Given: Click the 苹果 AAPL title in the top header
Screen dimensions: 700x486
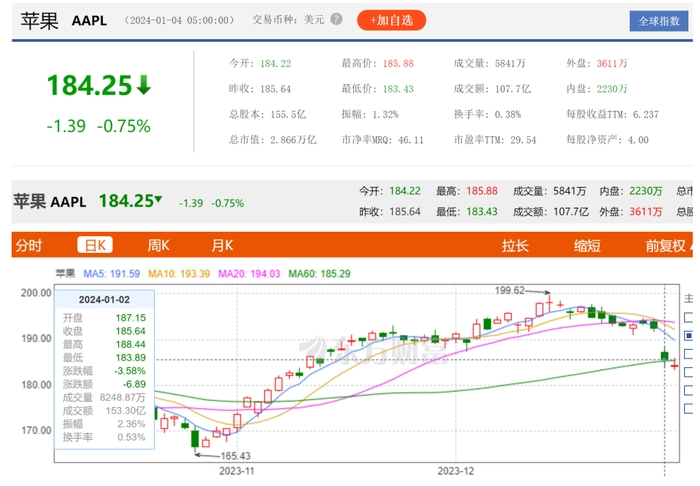Looking at the screenshot, I should point(62,20).
